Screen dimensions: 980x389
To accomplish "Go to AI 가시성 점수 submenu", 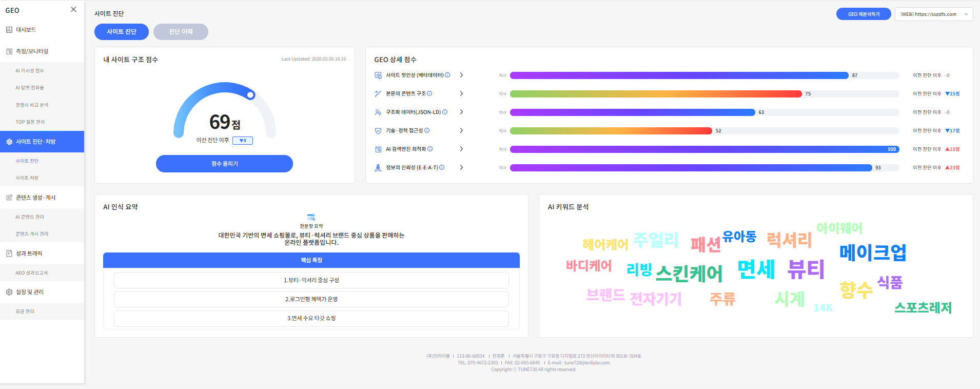I will tap(30, 71).
